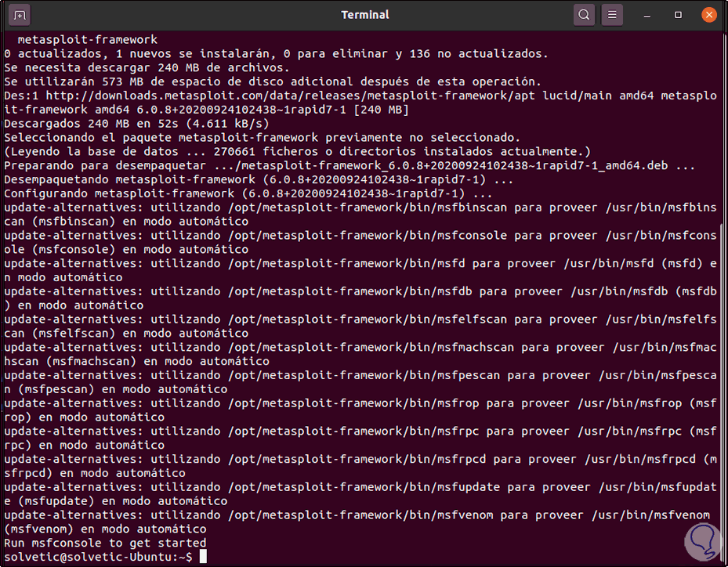Click the 'metasploit-framework' package name on the first line
This screenshot has height=567, width=728.
87,40
